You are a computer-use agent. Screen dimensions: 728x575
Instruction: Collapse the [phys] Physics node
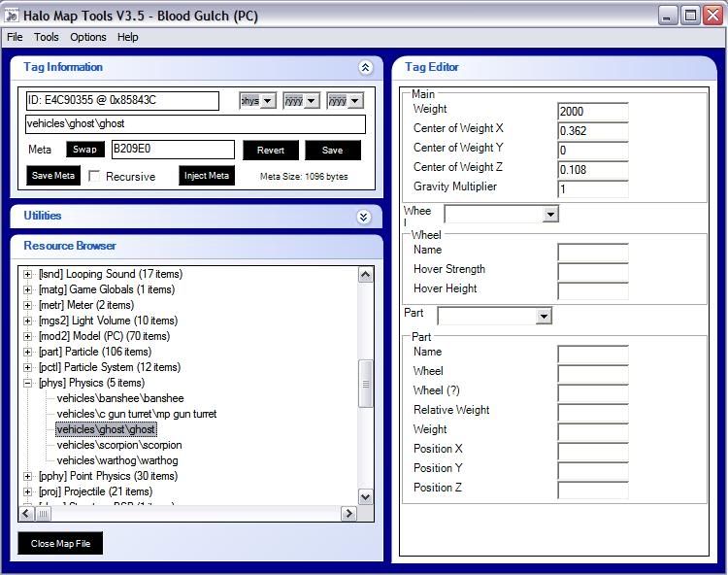point(28,384)
